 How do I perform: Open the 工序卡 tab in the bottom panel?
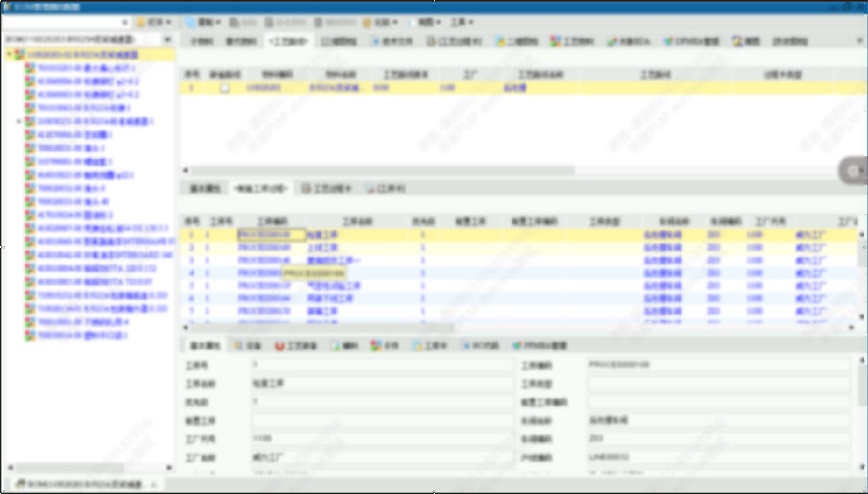coord(430,345)
